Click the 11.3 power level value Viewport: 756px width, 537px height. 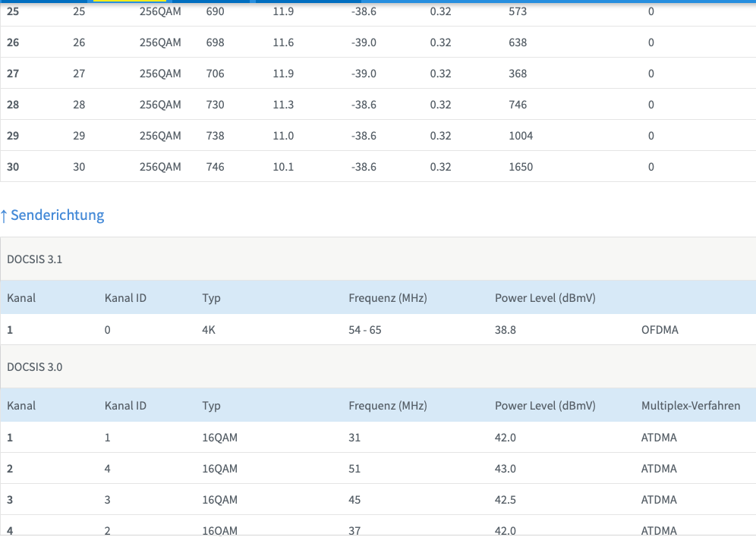point(283,105)
